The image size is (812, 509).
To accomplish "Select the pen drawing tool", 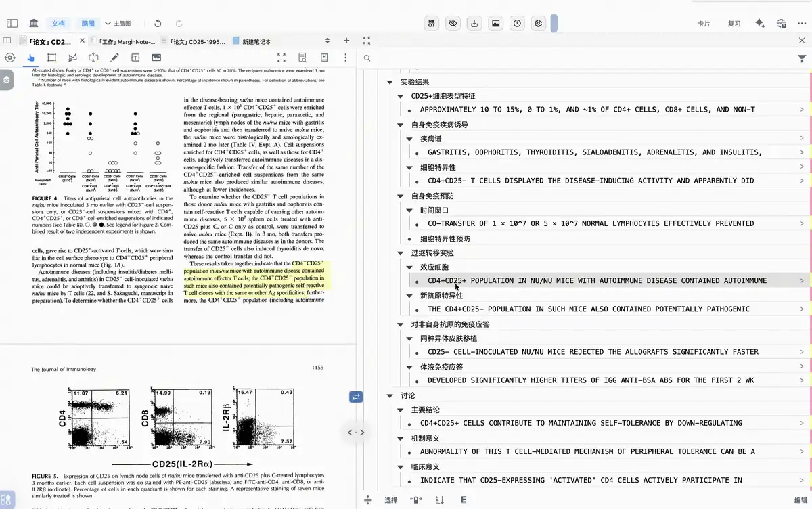I will (115, 58).
